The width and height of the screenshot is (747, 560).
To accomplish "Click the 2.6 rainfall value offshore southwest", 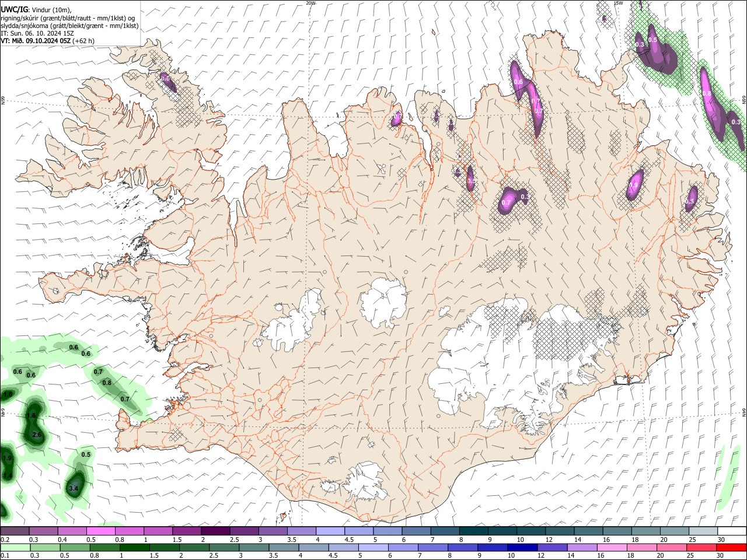I will (x=37, y=435).
